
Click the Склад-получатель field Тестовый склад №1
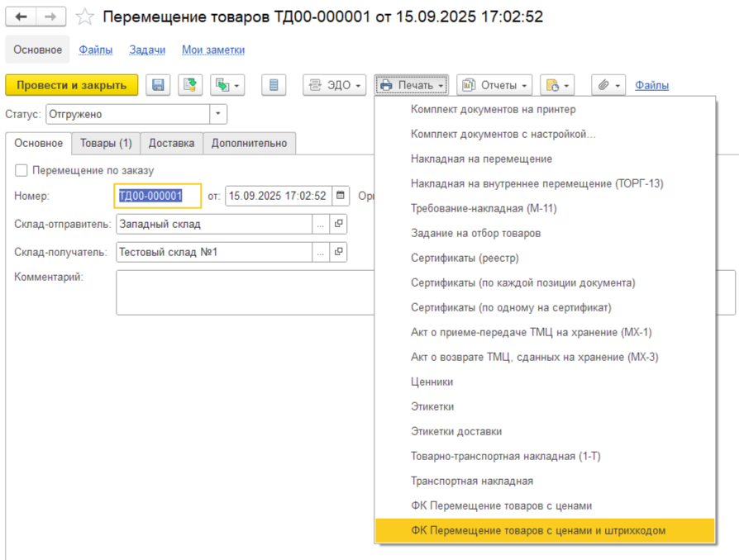click(214, 252)
